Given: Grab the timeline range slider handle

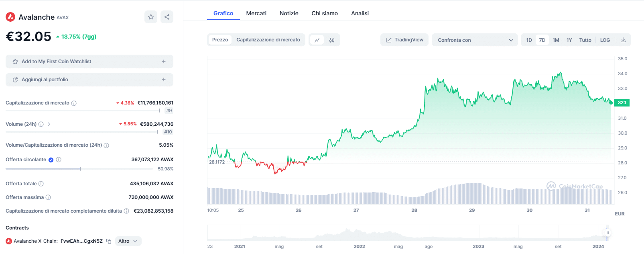Looking at the screenshot, I should point(607,233).
